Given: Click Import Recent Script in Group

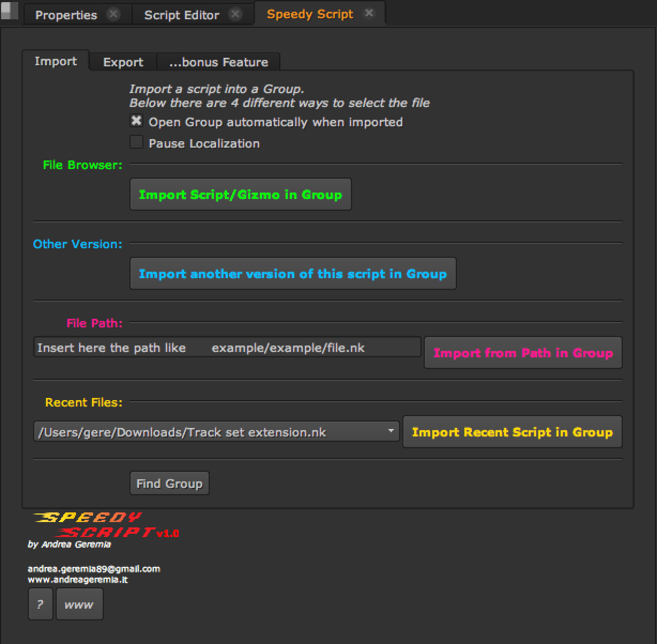Looking at the screenshot, I should tap(512, 432).
